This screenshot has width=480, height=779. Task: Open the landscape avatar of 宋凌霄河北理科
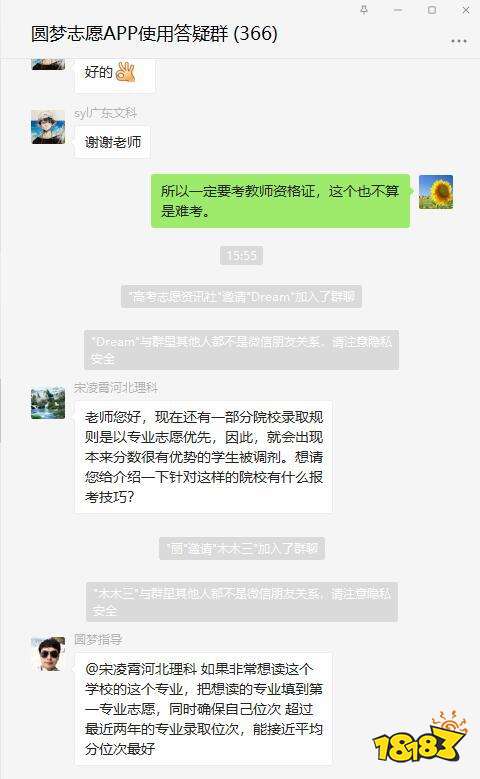[48, 402]
